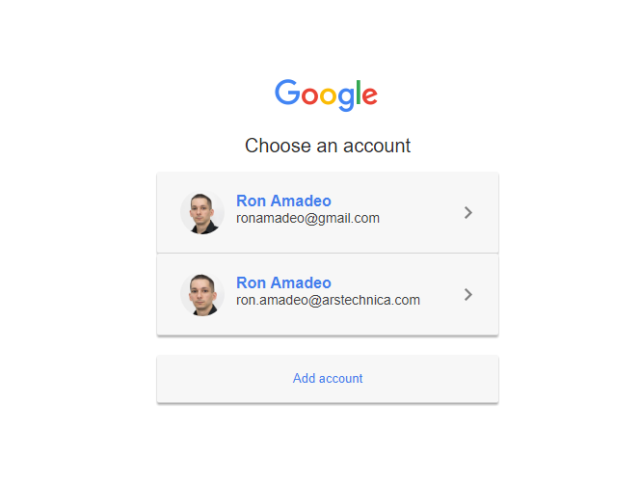This screenshot has width=640, height=483.
Task: Click the red first o in Google logo
Action: point(310,96)
